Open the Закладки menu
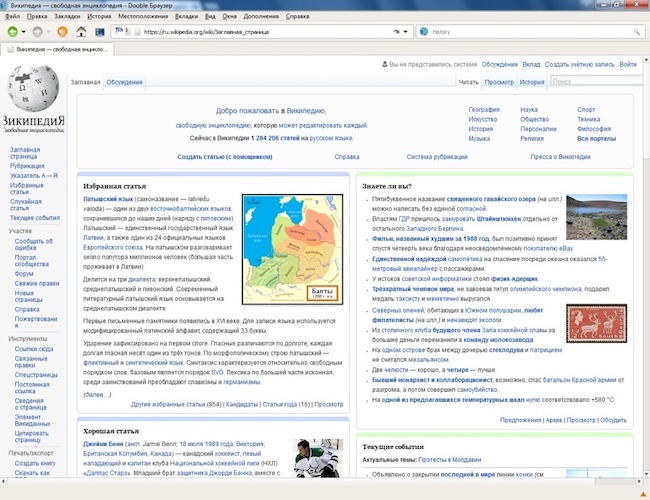Viewport: 650px width, 500px height. (67, 16)
